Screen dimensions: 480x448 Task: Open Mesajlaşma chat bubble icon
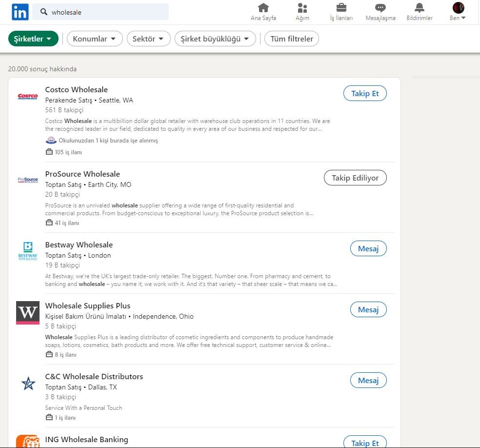(380, 7)
